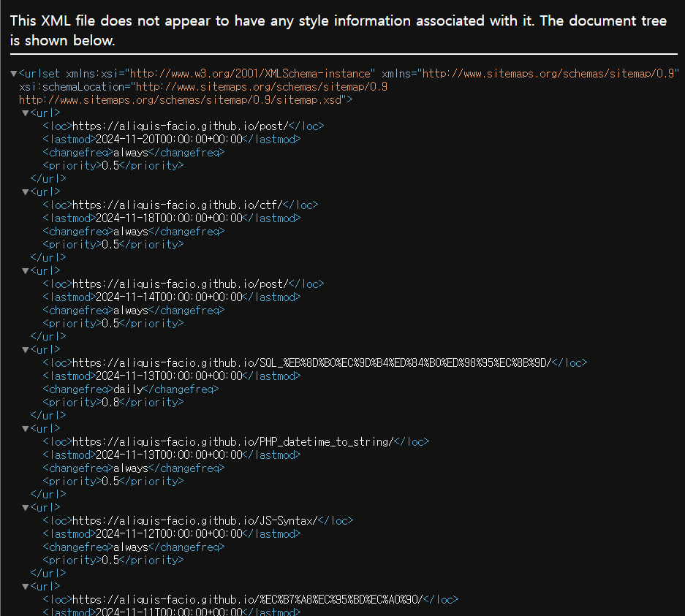
Task: Click the 'This XML file does not appear' notice
Action: click(x=338, y=31)
